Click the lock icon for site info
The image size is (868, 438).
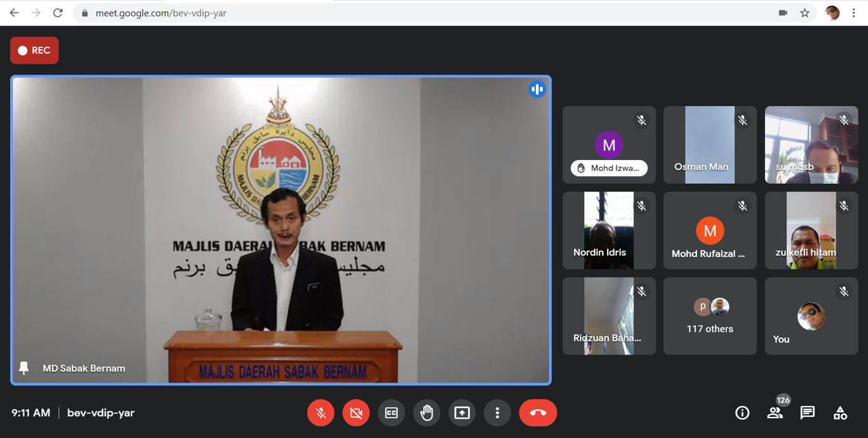click(85, 13)
